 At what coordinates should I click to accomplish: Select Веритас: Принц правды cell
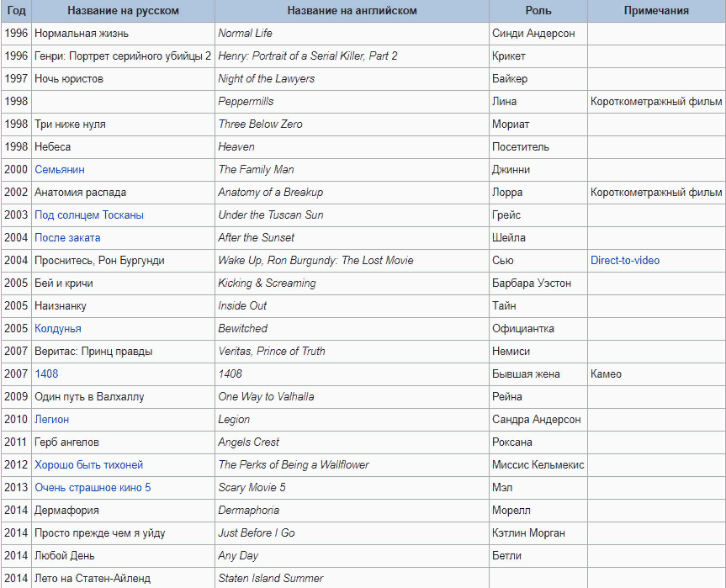click(x=123, y=351)
